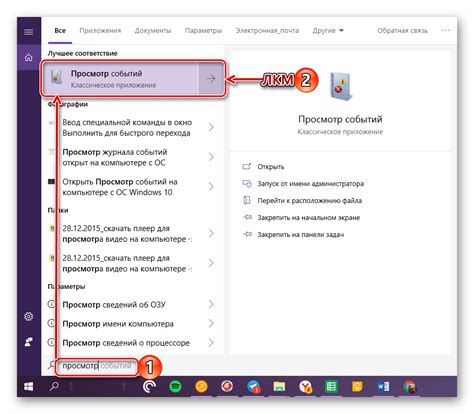Open the green spreadsheet app on taskbar
474x414 pixels.
tap(331, 387)
